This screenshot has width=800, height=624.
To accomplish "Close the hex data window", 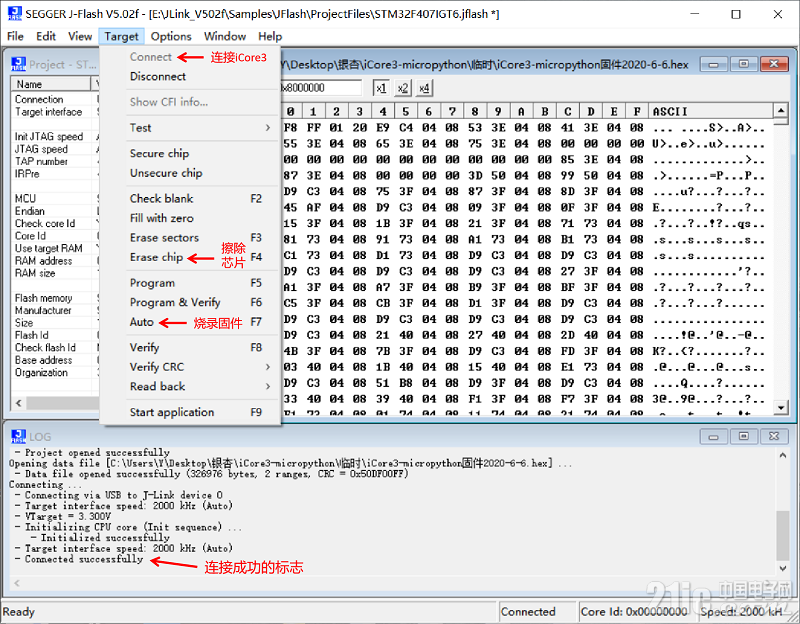I will tap(774, 64).
